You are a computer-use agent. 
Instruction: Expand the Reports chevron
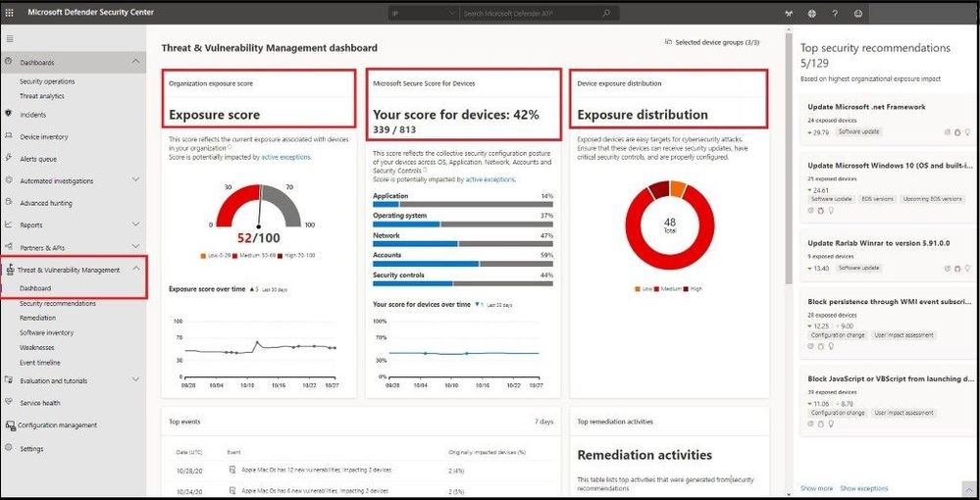[x=135, y=224]
